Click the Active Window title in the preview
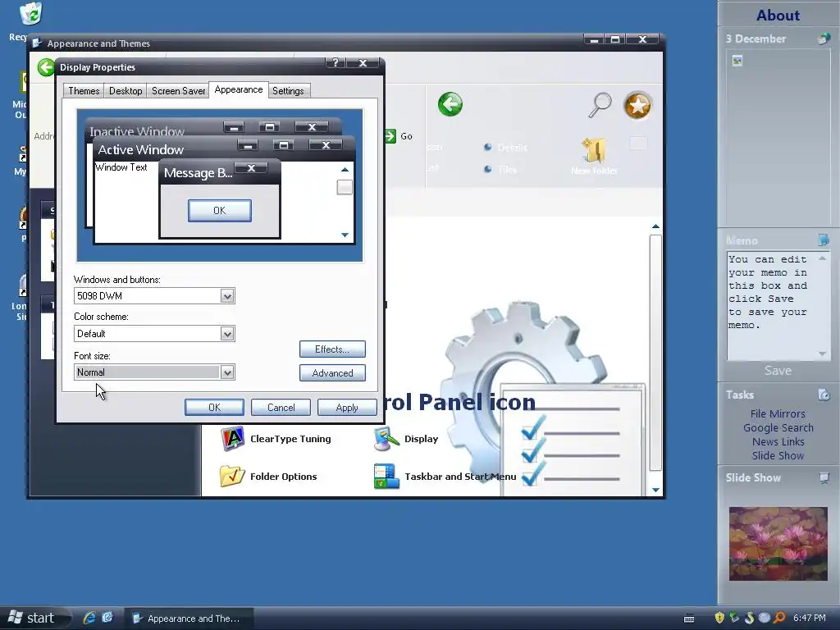Viewport: 840px width, 630px height. (x=141, y=149)
